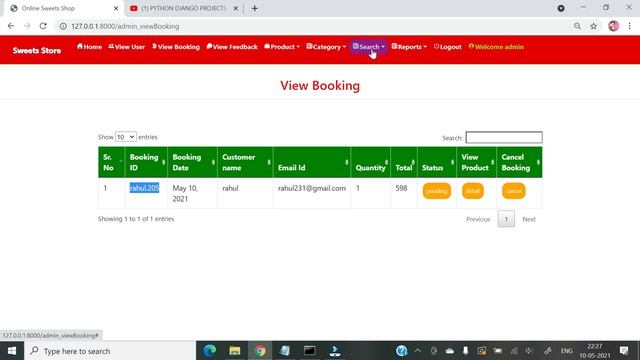This screenshot has width=640, height=360.
Task: Sort table by View Product column
Action: coord(476,162)
